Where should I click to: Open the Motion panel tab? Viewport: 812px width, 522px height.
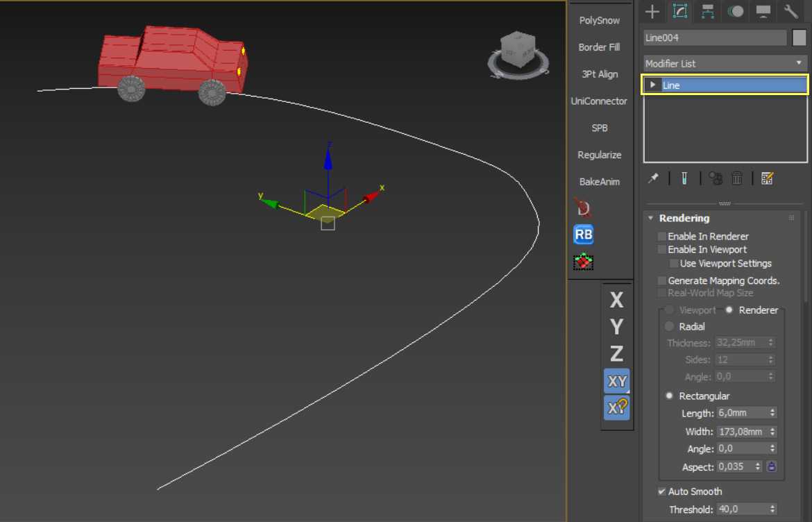[736, 12]
